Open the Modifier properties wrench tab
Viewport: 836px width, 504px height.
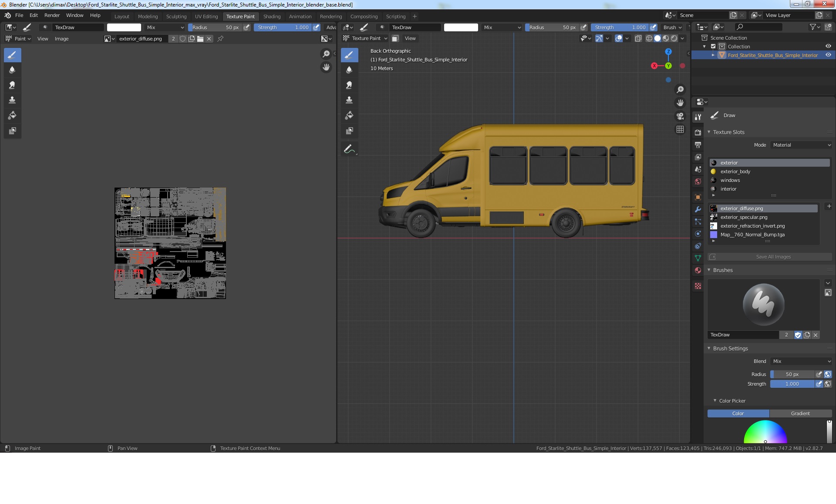[698, 209]
